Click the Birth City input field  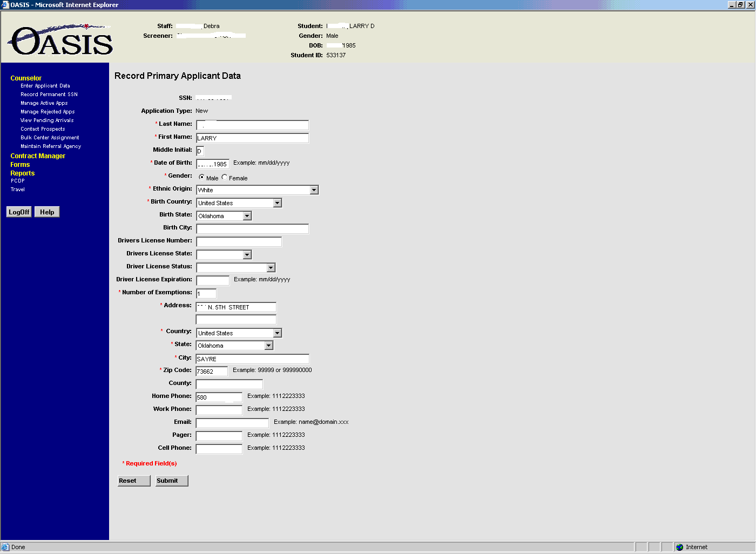[252, 229]
